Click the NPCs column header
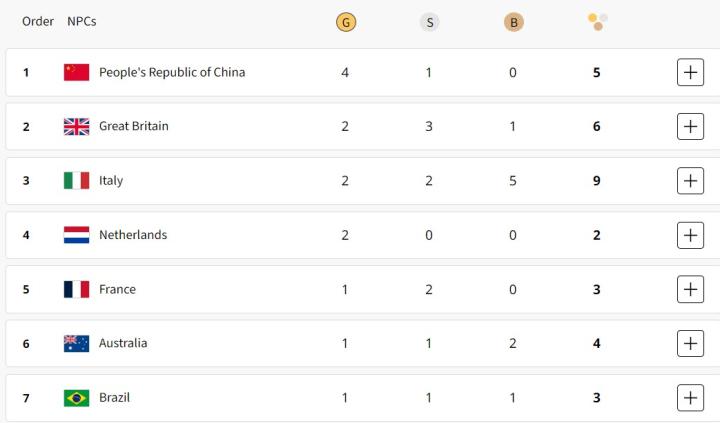This screenshot has height=423, width=720. (x=82, y=21)
